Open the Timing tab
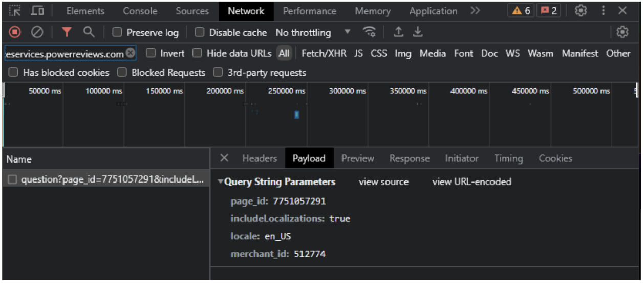644x283 pixels. point(508,158)
